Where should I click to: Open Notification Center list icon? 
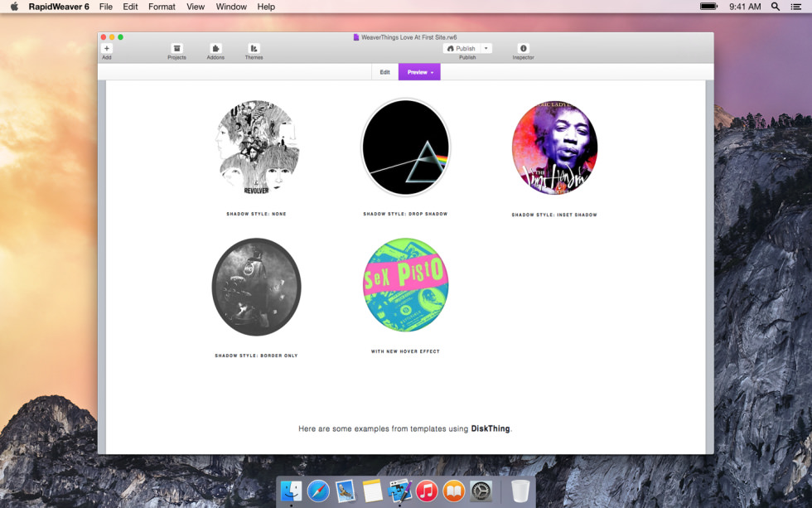(x=796, y=7)
